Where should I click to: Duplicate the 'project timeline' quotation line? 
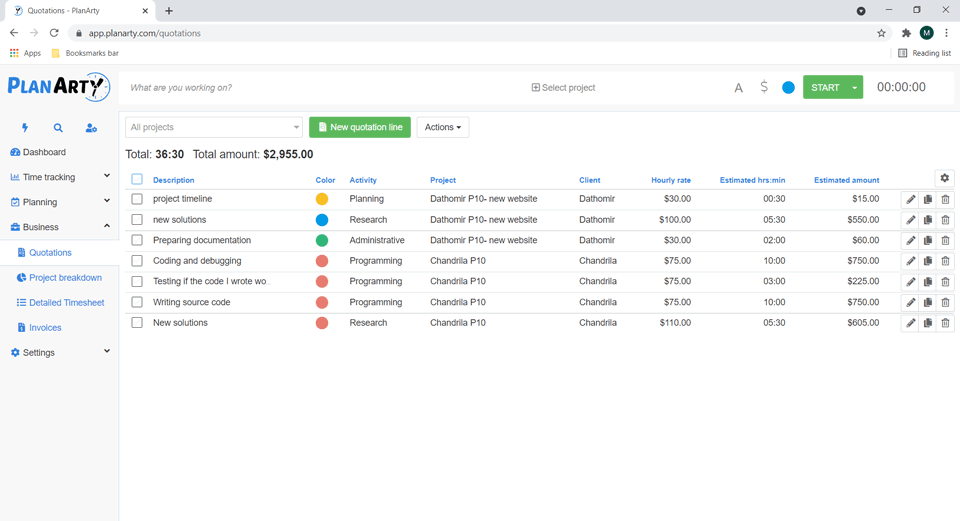click(x=928, y=200)
